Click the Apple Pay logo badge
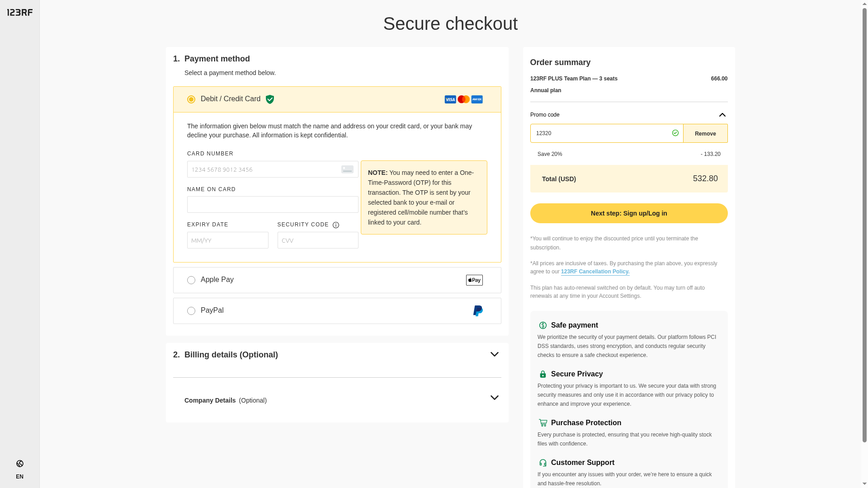The height and width of the screenshot is (488, 868). (474, 280)
